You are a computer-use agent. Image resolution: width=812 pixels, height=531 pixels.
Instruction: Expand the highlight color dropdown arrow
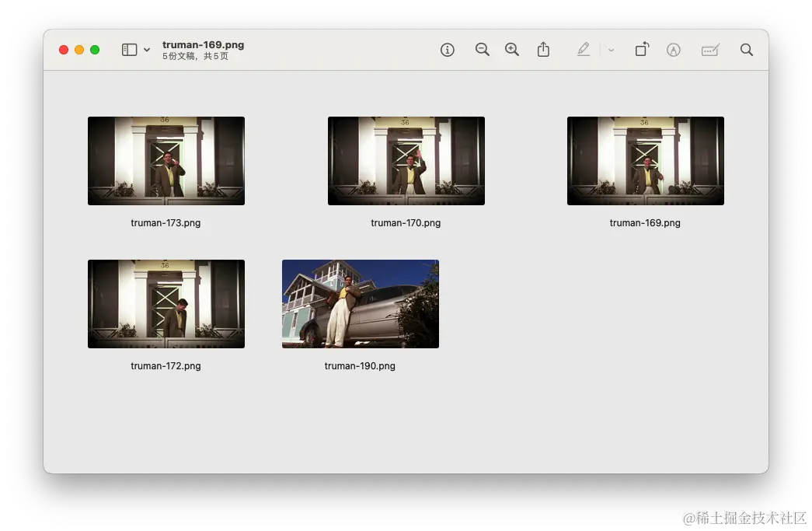611,50
